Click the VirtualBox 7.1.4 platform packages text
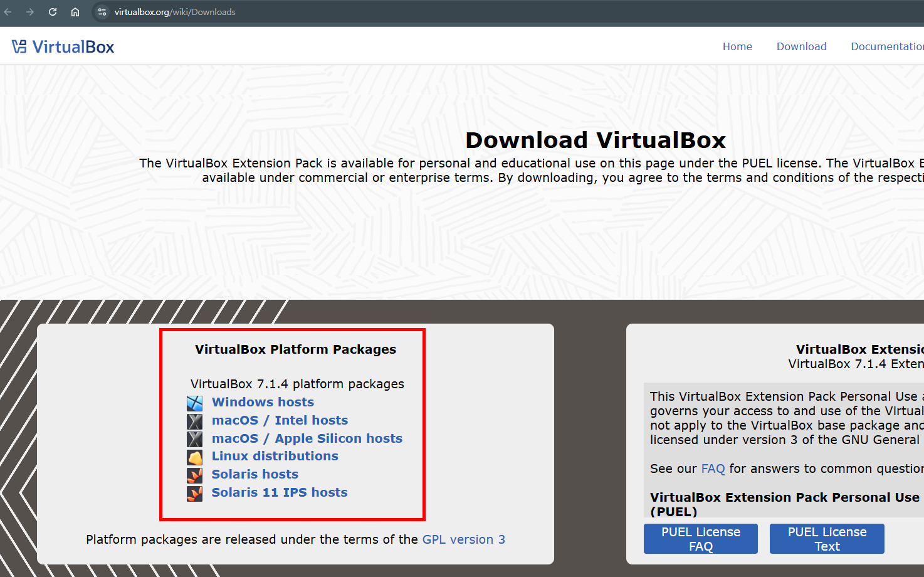Screen dimensions: 924x577 tap(297, 384)
